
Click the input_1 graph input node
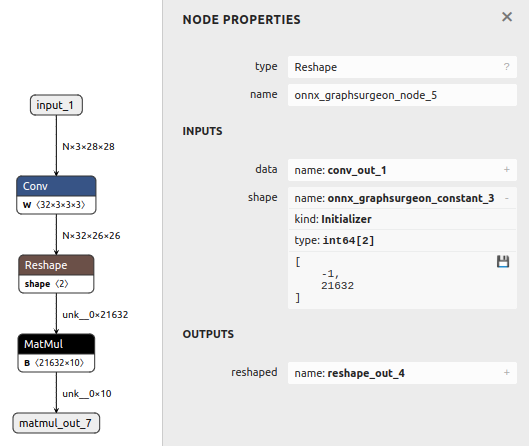coord(56,105)
